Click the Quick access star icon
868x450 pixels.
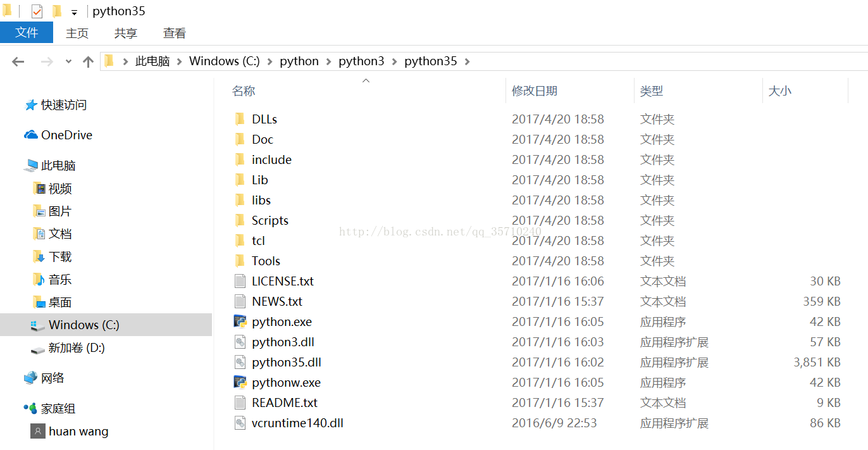point(30,105)
